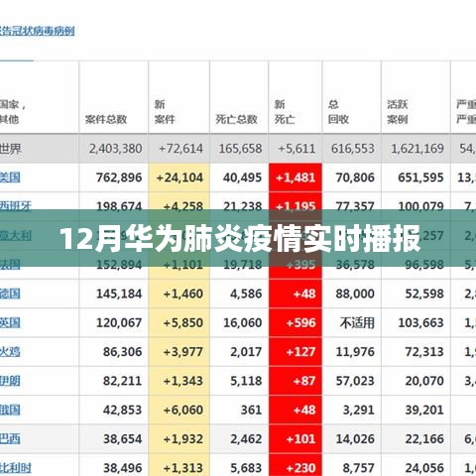The width and height of the screenshot is (476, 476).
Task: Open the 法国 country link
Action: 10,265
